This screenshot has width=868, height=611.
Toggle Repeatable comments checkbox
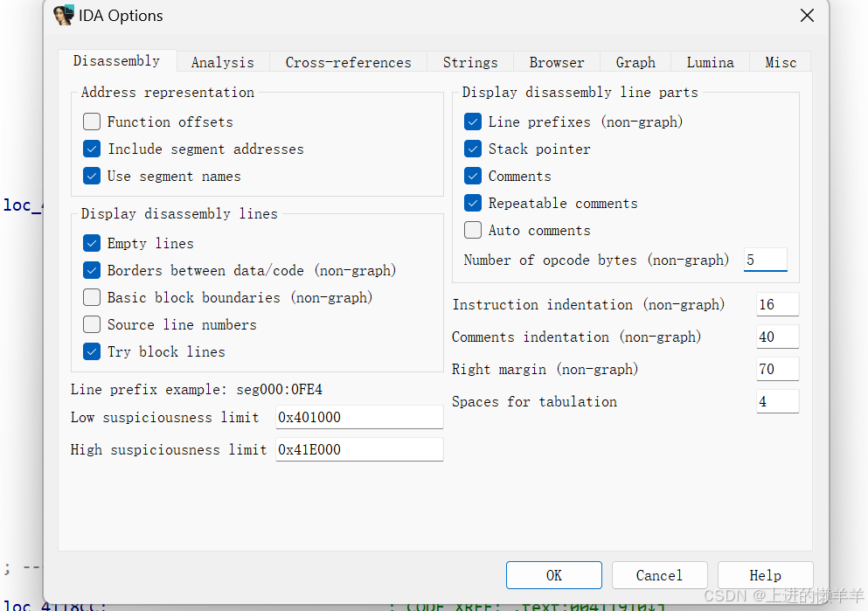(473, 203)
